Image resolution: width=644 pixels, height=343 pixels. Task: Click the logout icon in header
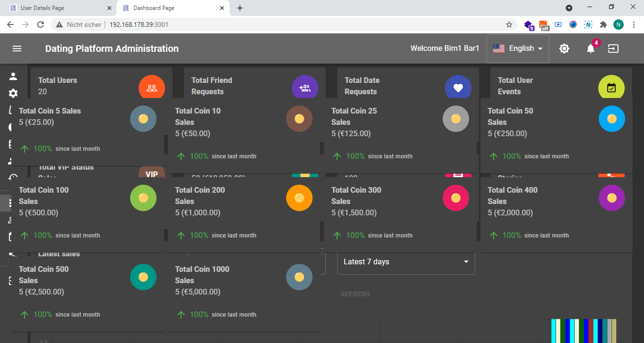click(x=613, y=49)
